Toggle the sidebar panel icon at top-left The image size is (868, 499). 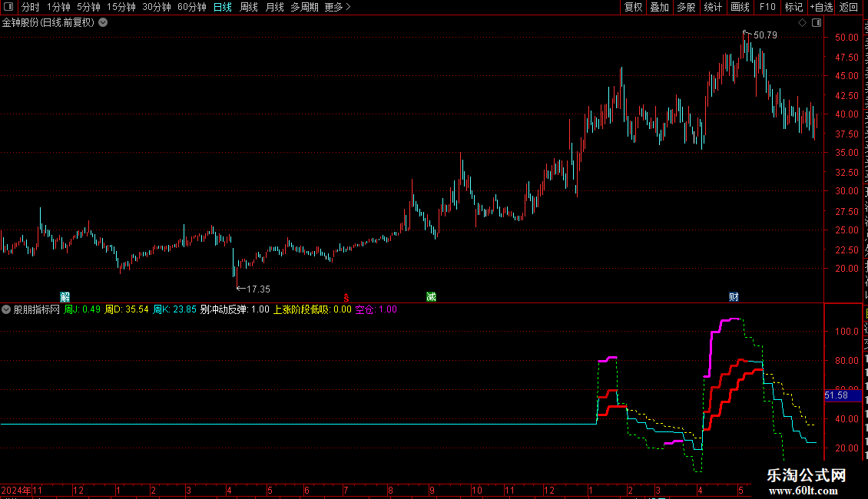click(x=8, y=7)
